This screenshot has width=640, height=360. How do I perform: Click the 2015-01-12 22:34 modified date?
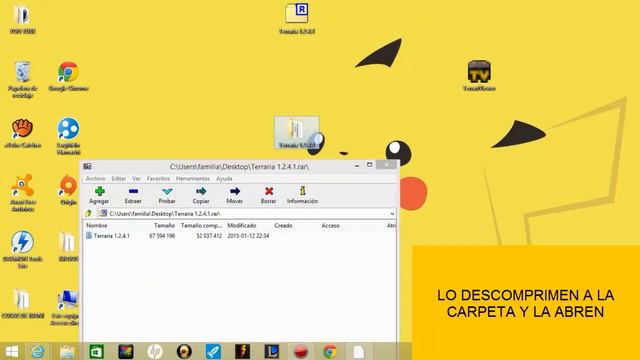[x=248, y=236]
